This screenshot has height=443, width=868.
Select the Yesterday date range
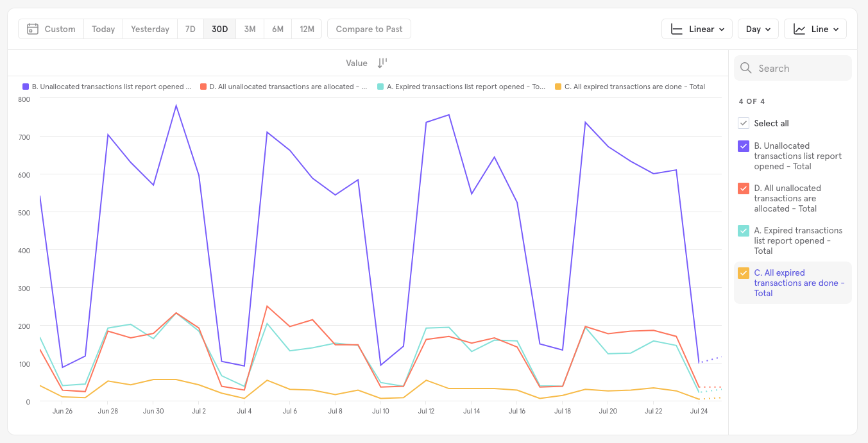150,29
